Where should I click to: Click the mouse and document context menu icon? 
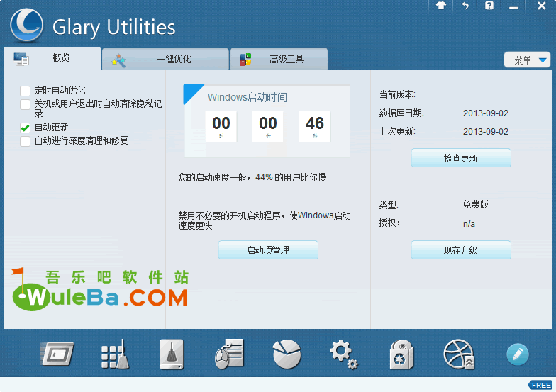(230, 354)
